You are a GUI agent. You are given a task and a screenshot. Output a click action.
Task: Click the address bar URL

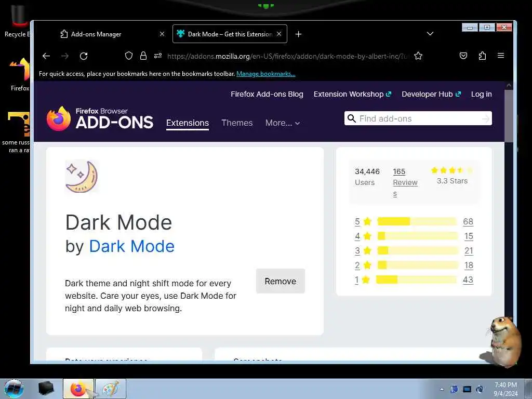(x=287, y=56)
